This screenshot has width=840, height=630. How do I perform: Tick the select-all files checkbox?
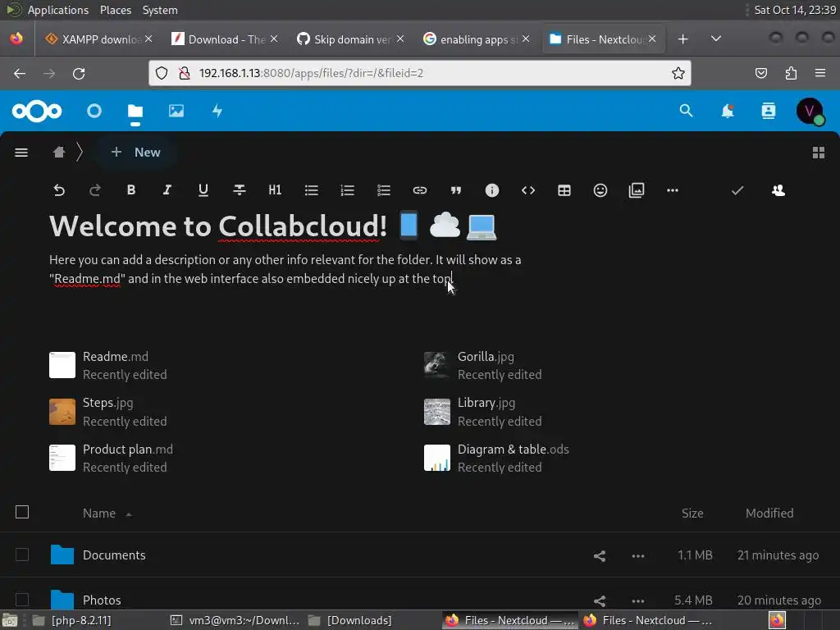pos(22,512)
